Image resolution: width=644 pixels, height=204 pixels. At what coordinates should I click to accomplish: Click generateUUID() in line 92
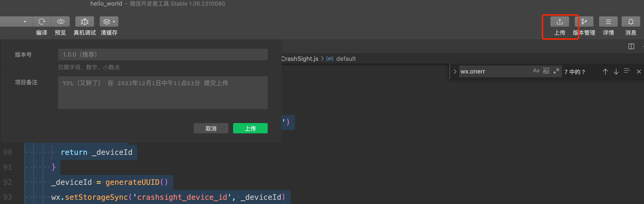[137, 182]
